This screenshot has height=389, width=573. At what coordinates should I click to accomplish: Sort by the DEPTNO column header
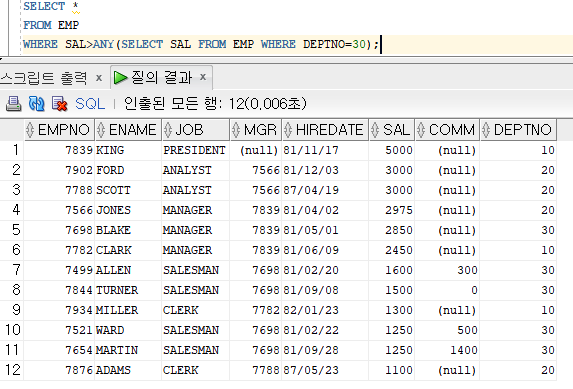[518, 130]
